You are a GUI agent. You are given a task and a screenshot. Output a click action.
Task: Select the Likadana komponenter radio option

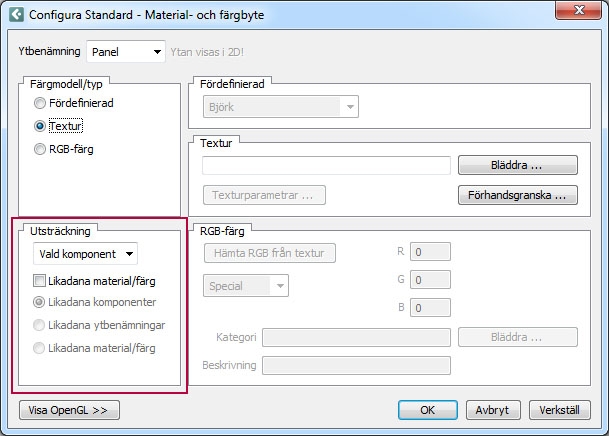pyautogui.click(x=40, y=302)
